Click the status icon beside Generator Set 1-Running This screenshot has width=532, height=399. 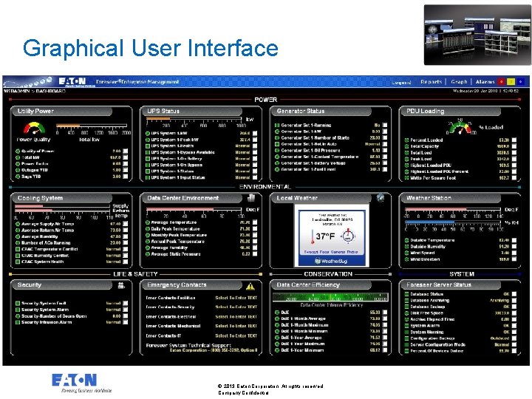point(277,125)
